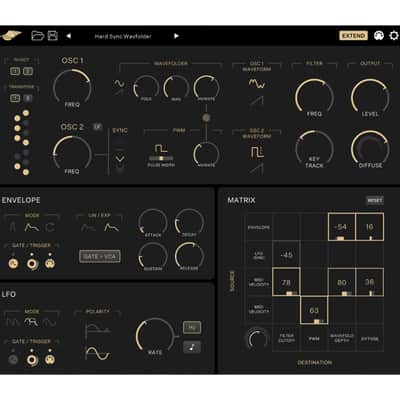The image size is (400, 400).
Task: Click the knob in Matrix corner
Action: [257, 339]
